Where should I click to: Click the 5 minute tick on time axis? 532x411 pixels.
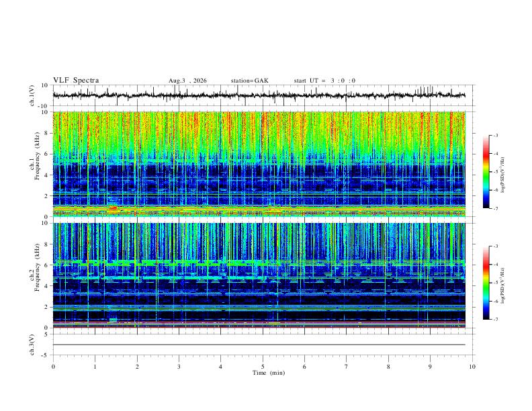click(x=263, y=367)
